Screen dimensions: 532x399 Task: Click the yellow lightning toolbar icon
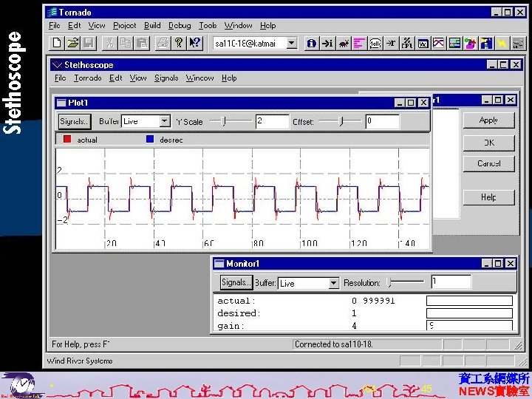point(502,43)
